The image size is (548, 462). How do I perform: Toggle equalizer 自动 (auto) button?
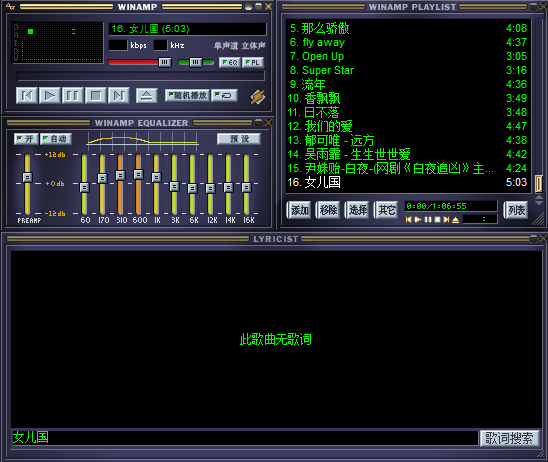[56, 139]
